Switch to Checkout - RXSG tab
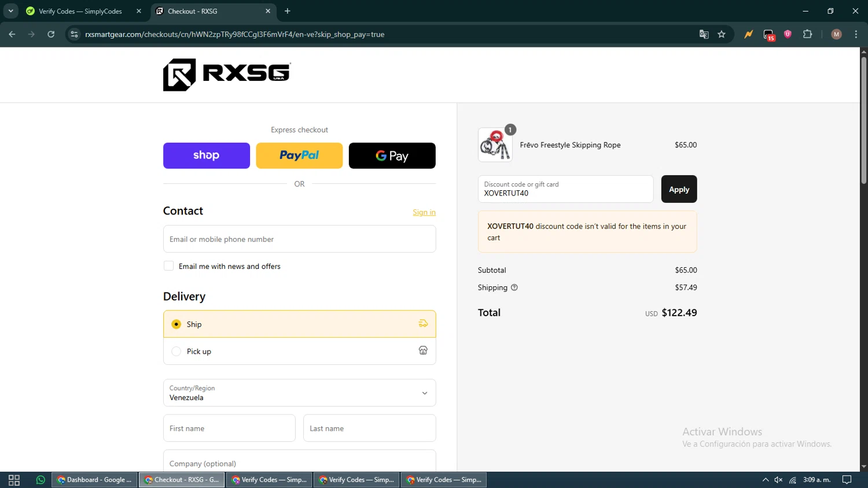This screenshot has width=868, height=488. pyautogui.click(x=213, y=11)
